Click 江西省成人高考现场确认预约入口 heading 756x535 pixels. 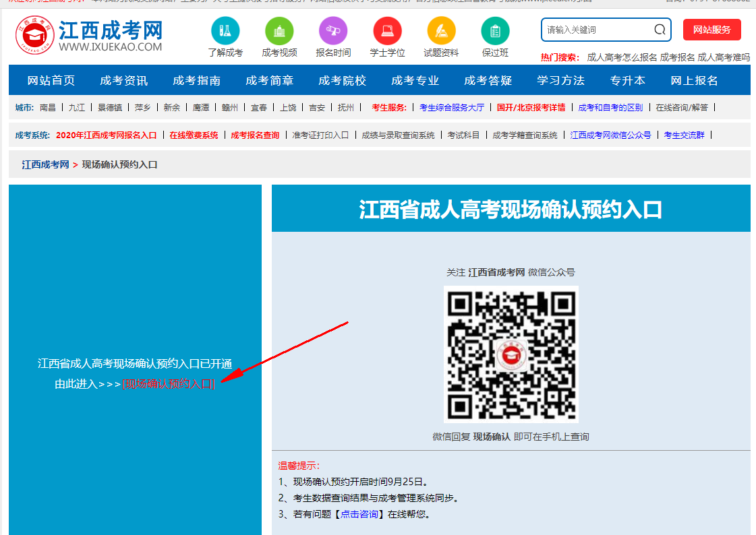pos(511,210)
